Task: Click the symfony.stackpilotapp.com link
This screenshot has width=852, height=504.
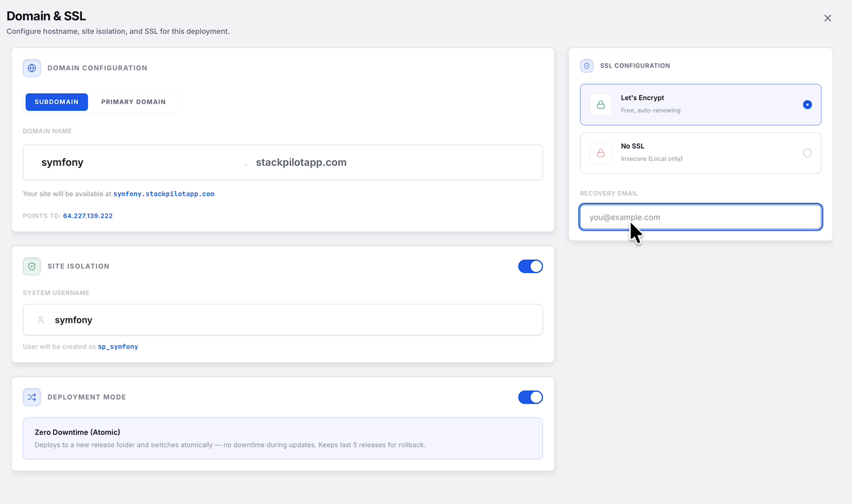Action: click(x=163, y=194)
